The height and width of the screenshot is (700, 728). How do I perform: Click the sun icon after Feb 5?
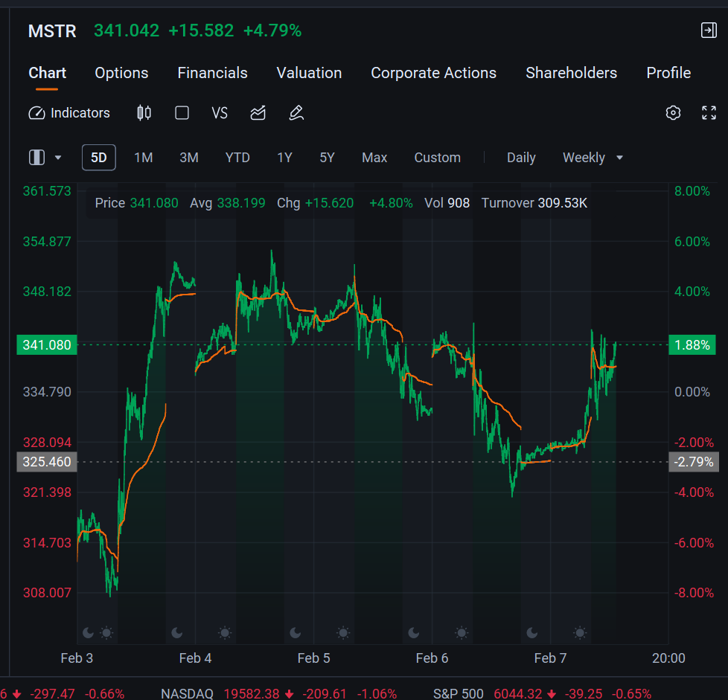click(343, 632)
